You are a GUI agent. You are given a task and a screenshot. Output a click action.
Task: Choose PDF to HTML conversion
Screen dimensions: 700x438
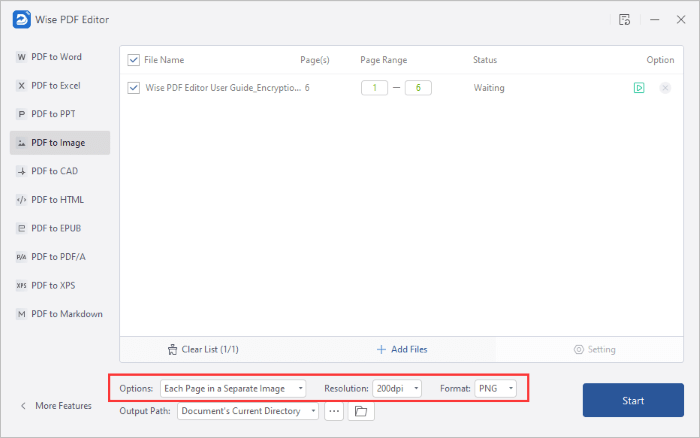pos(60,200)
